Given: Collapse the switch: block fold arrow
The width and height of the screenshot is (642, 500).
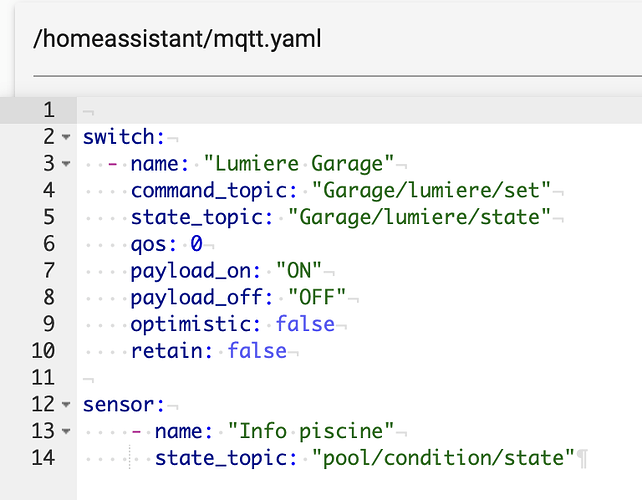Looking at the screenshot, I should (66, 137).
